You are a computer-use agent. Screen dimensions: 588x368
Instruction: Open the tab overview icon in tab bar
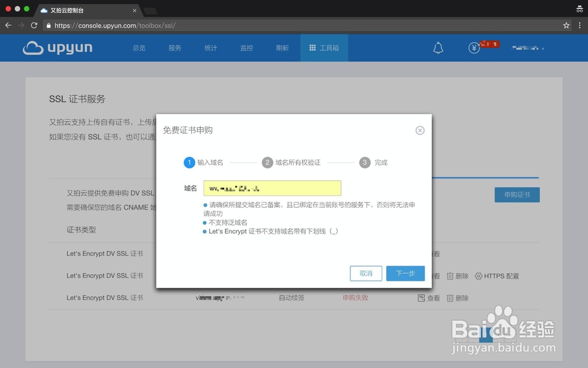coord(580,8)
